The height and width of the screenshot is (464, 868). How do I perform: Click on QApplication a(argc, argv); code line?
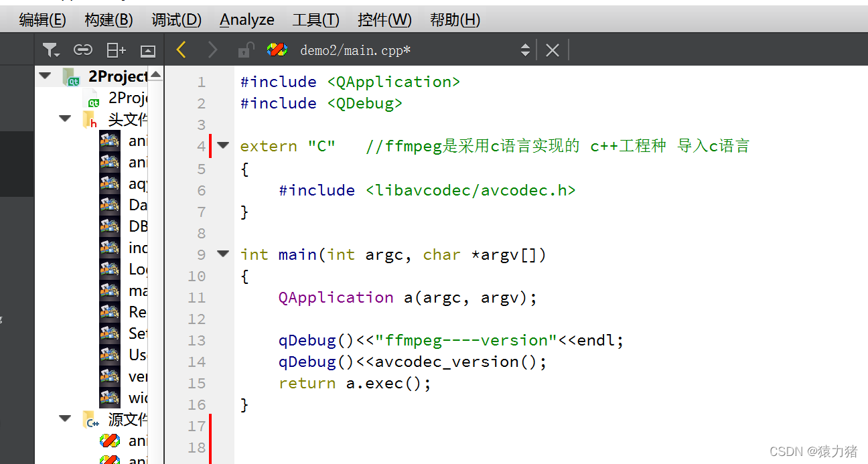408,297
